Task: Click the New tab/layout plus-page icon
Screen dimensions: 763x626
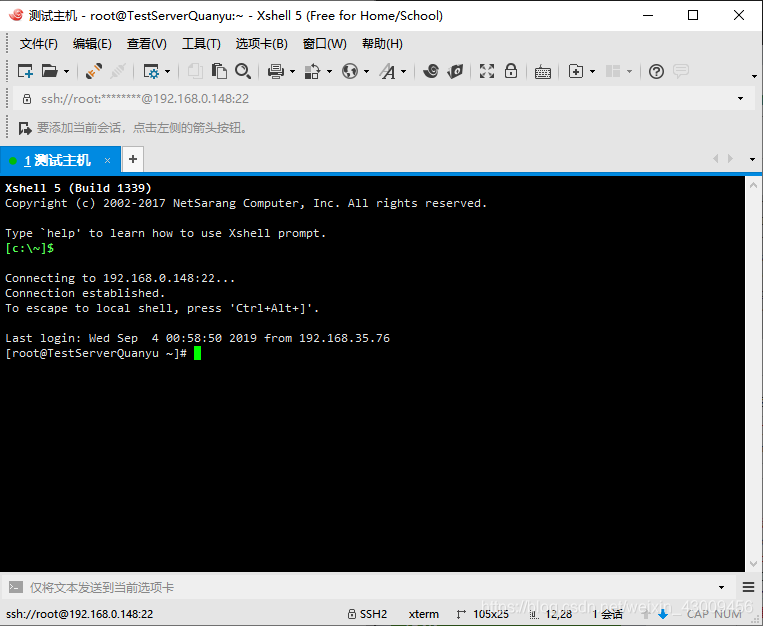Action: [576, 72]
